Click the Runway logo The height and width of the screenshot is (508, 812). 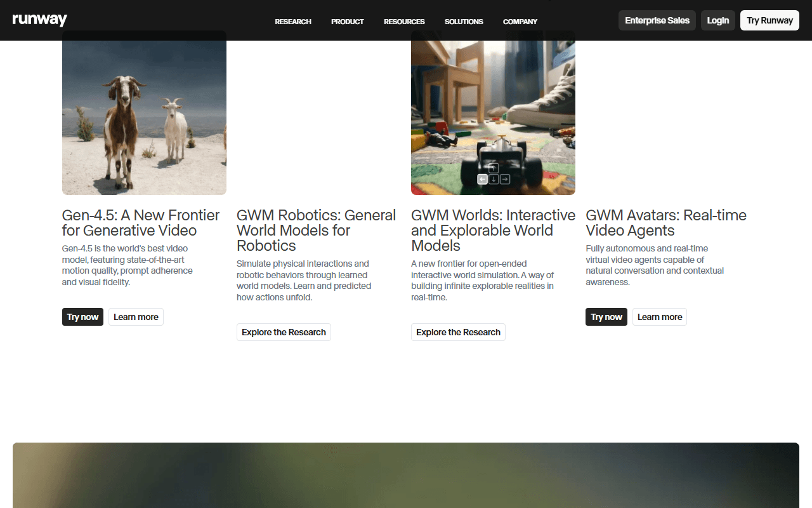pos(39,20)
